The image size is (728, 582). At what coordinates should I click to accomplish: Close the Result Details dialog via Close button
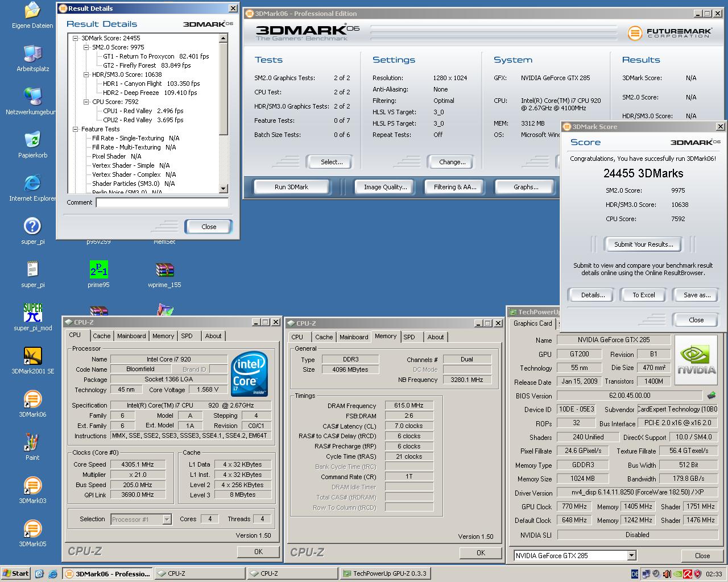[x=209, y=227]
